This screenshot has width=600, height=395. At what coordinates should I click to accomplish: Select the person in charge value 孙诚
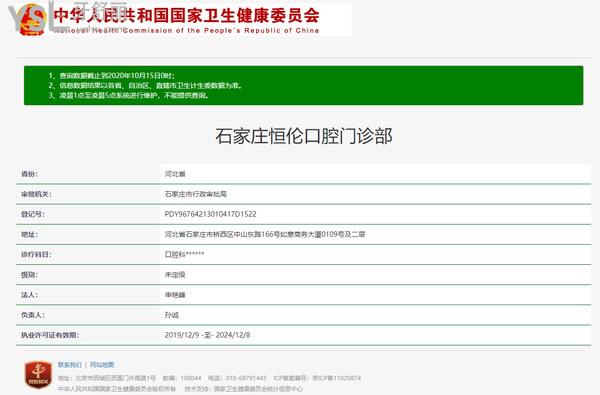172,315
